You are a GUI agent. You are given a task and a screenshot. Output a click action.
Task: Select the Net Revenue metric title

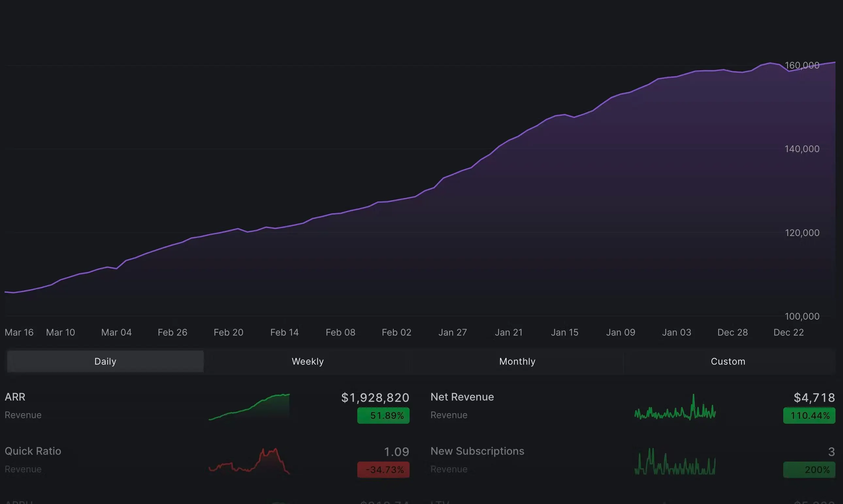462,397
